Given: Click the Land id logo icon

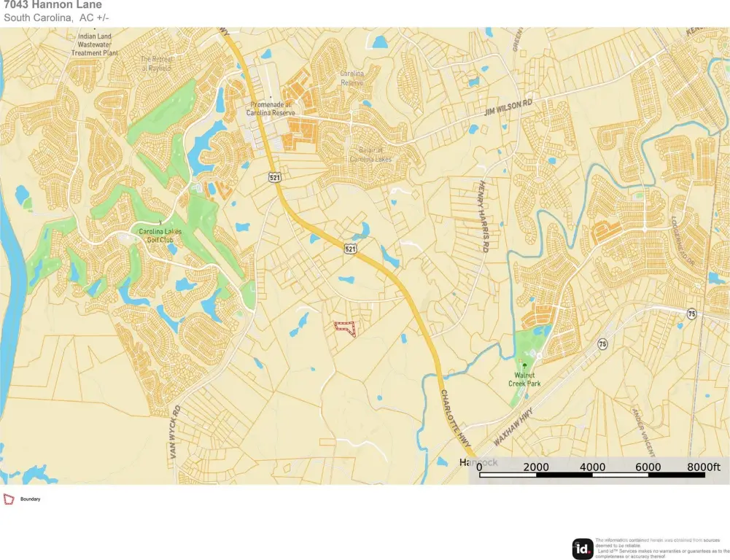Looking at the screenshot, I should pyautogui.click(x=583, y=548).
